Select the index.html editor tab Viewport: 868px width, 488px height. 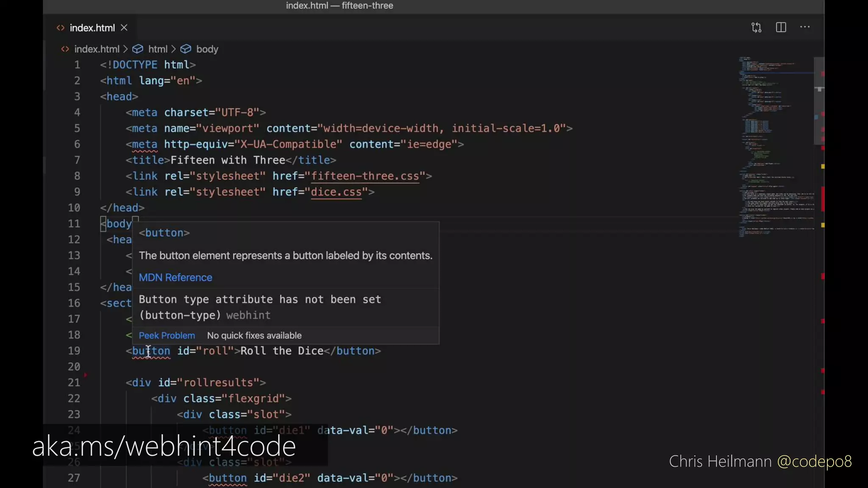pos(92,28)
